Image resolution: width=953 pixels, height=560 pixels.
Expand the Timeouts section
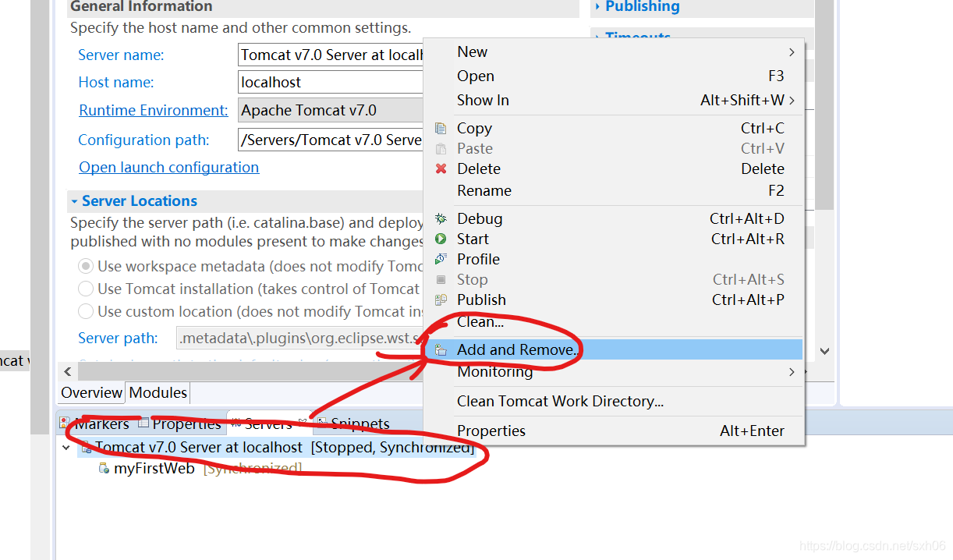pyautogui.click(x=597, y=37)
